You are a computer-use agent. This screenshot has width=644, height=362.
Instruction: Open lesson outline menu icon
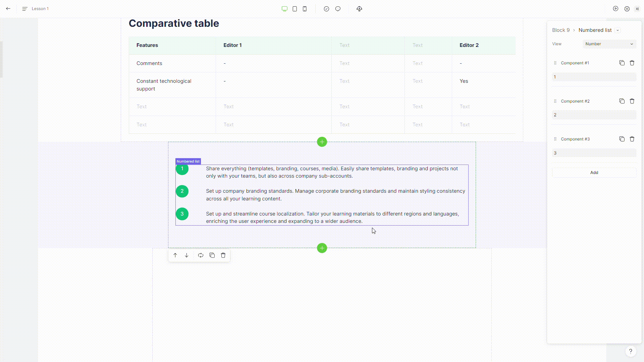tap(24, 9)
